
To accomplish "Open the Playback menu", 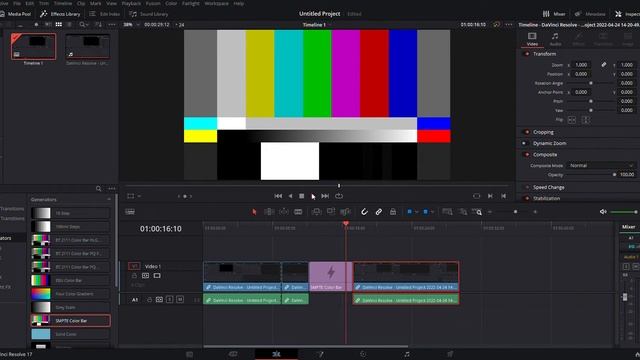I will click(131, 3).
